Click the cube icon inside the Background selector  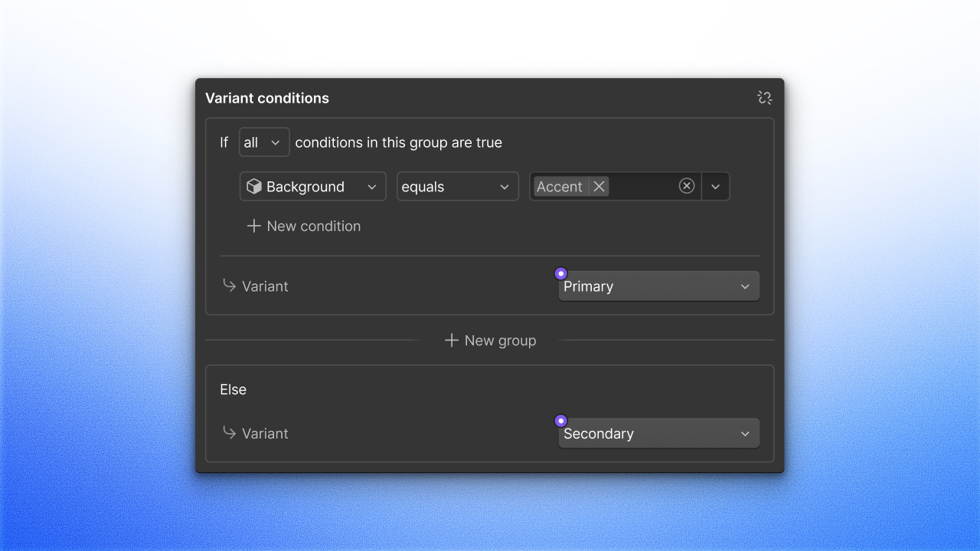[255, 186]
